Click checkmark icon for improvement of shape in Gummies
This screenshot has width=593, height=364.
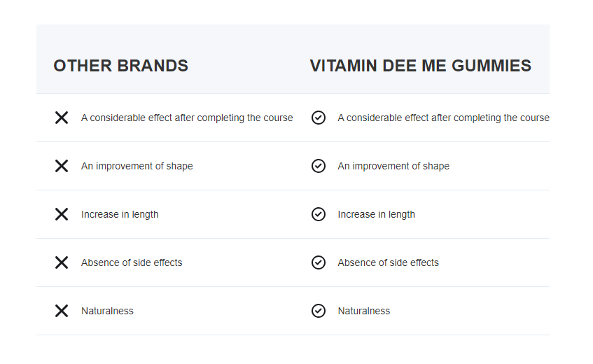click(319, 166)
